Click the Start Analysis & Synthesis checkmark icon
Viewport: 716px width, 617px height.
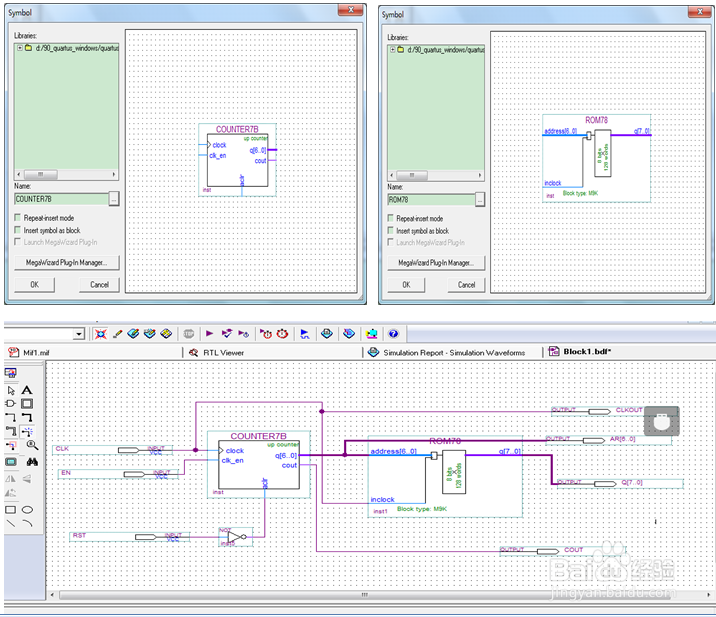pos(226,334)
